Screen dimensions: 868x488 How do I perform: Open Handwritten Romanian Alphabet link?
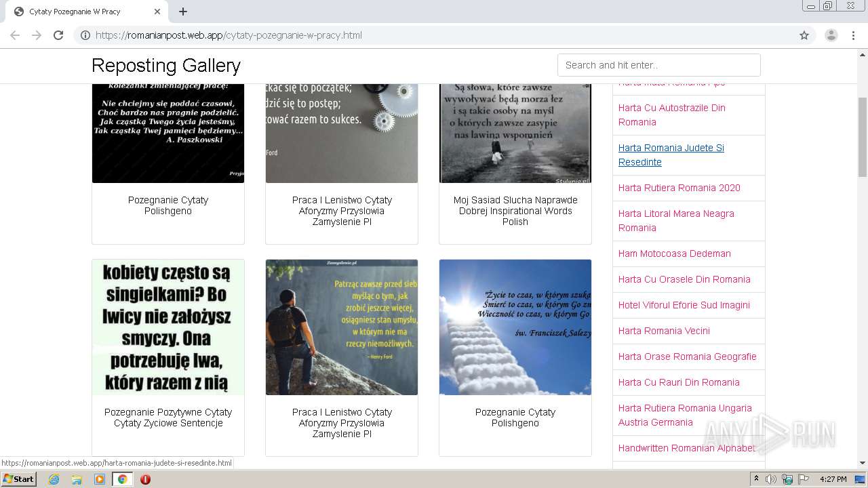(687, 448)
